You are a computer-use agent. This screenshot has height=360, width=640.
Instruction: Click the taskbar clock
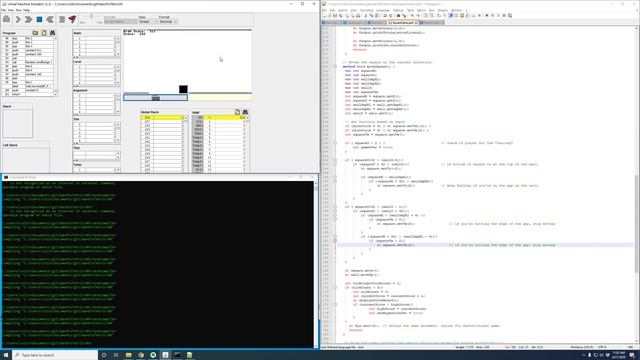(x=619, y=355)
